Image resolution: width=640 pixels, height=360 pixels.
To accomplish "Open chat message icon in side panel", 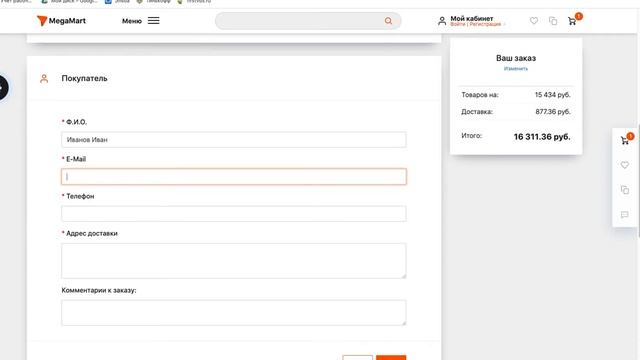I will [624, 215].
